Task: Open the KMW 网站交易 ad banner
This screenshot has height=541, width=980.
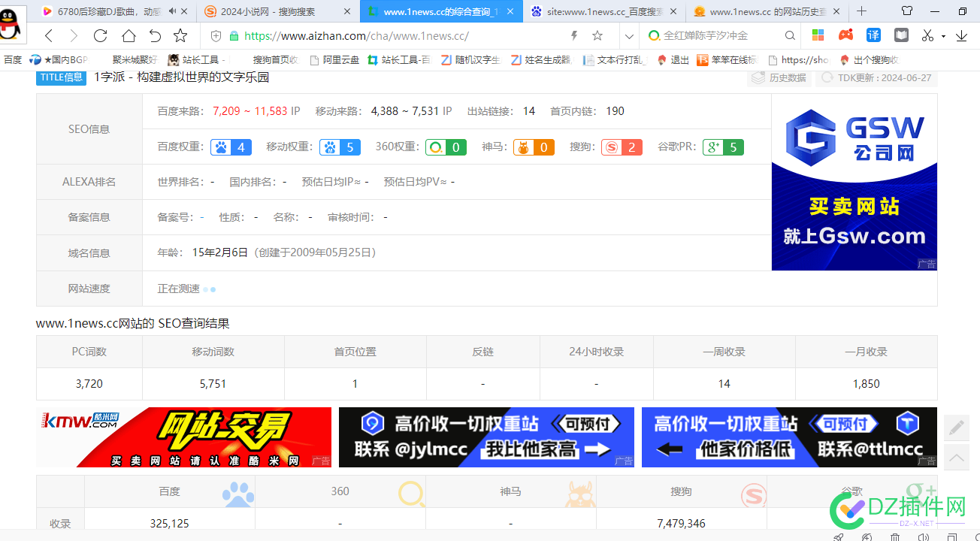Action: (x=183, y=437)
